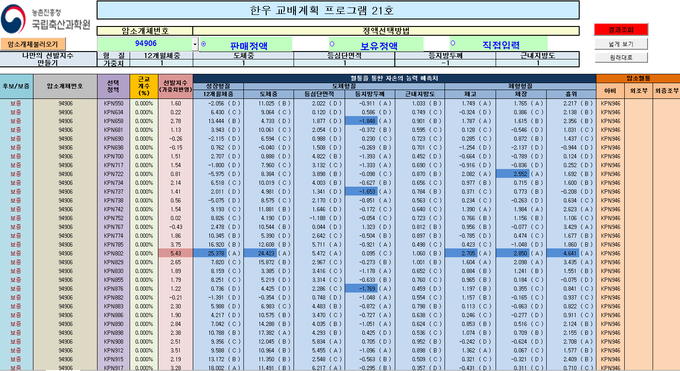Click the highlighted height value 2.705
The height and width of the screenshot is (371, 680).
[x=461, y=253]
